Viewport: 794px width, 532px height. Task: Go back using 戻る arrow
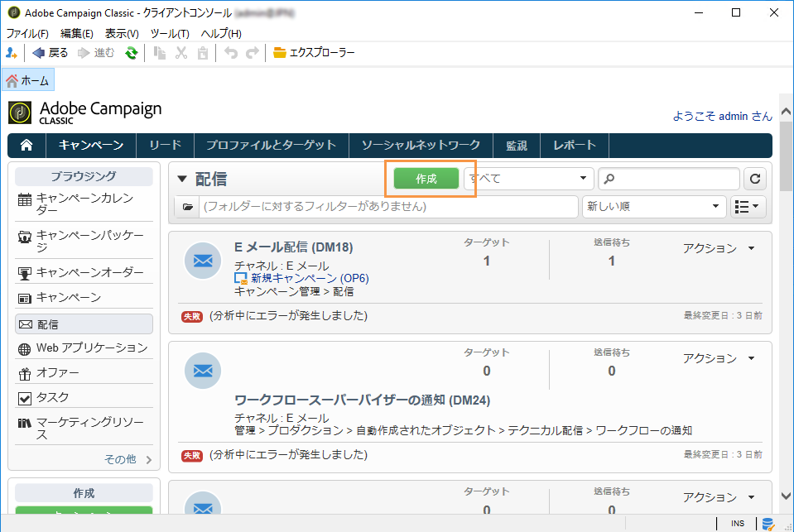(50, 53)
